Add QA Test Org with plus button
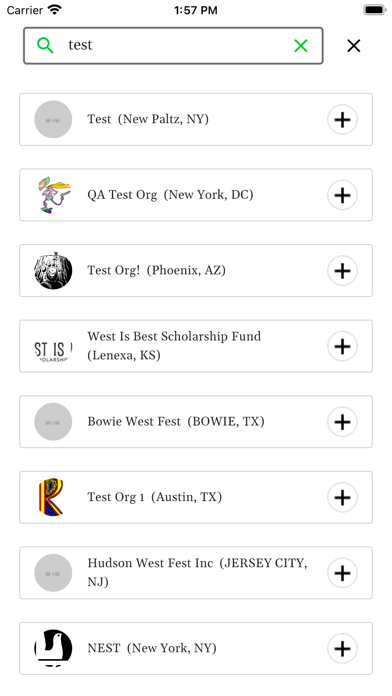The height and width of the screenshot is (696, 392). (x=342, y=195)
